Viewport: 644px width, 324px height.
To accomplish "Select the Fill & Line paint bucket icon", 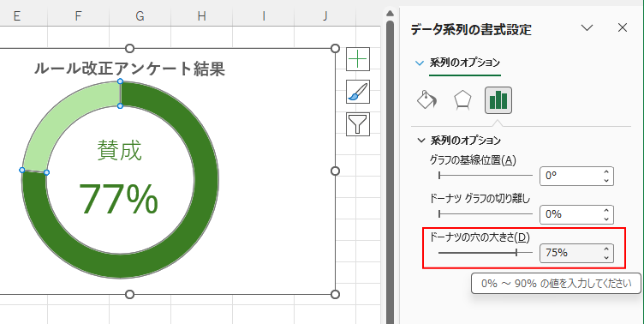I will pos(426,100).
